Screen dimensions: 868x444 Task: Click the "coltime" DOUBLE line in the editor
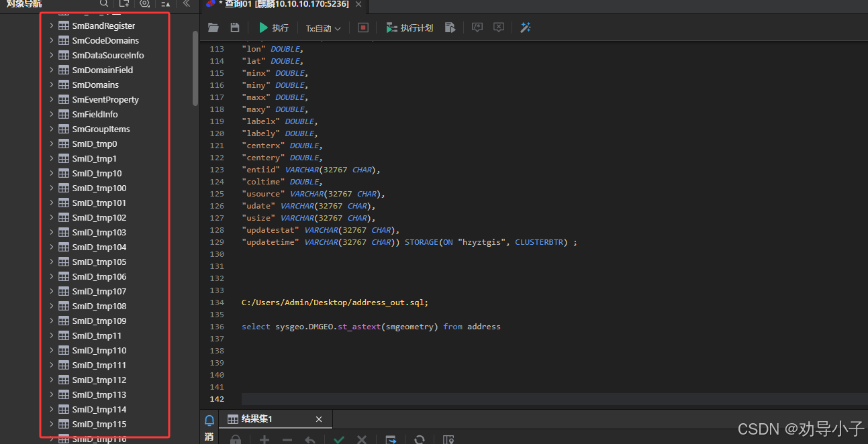(282, 182)
